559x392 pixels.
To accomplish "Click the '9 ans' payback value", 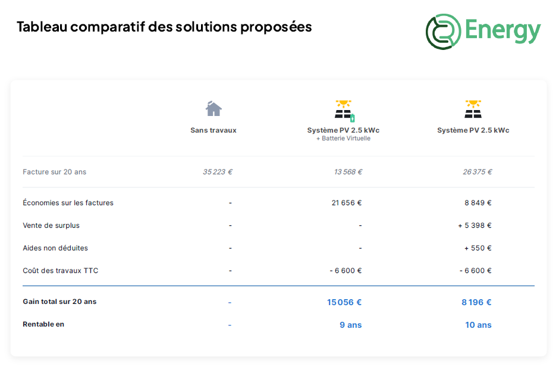I will point(351,325).
